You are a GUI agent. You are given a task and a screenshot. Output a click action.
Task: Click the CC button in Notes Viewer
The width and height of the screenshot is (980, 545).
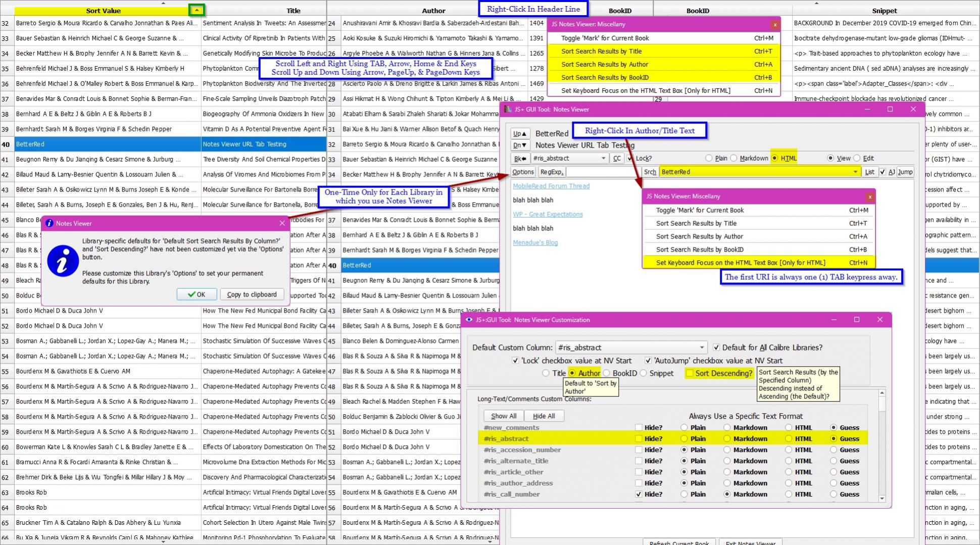click(x=617, y=159)
